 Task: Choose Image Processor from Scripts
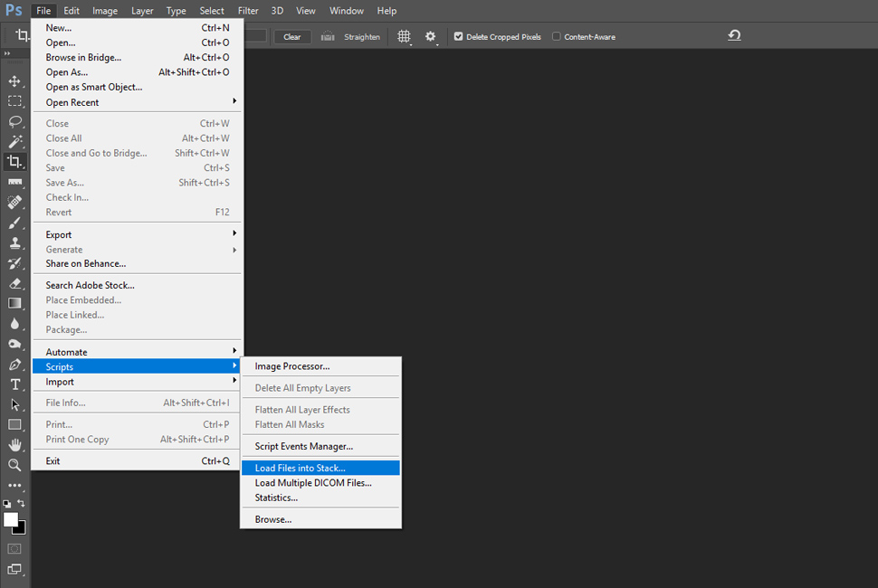click(x=320, y=366)
